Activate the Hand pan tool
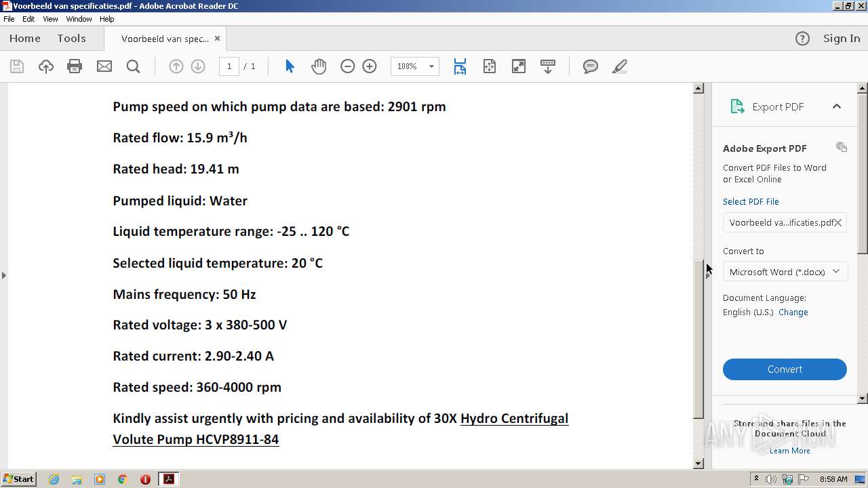The height and width of the screenshot is (488, 868). 319,66
